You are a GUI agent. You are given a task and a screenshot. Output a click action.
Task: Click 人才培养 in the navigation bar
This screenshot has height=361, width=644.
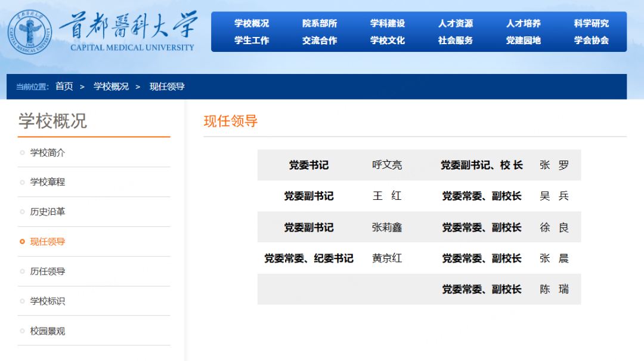(x=524, y=23)
